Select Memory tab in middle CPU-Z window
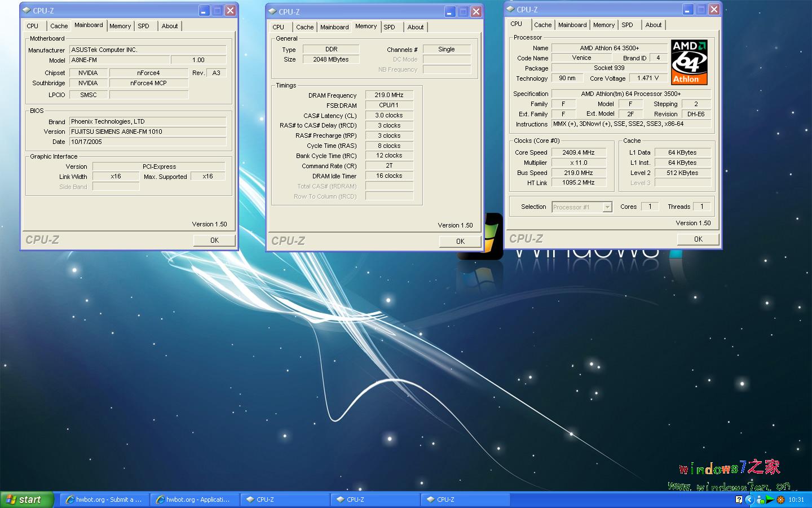Image resolution: width=812 pixels, height=508 pixels. (x=366, y=26)
